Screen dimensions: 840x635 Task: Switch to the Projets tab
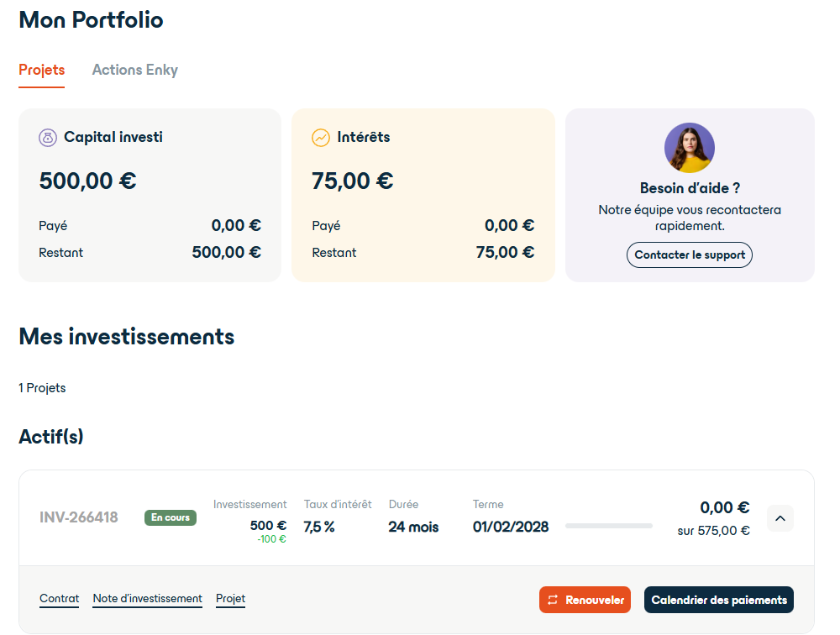coord(42,70)
